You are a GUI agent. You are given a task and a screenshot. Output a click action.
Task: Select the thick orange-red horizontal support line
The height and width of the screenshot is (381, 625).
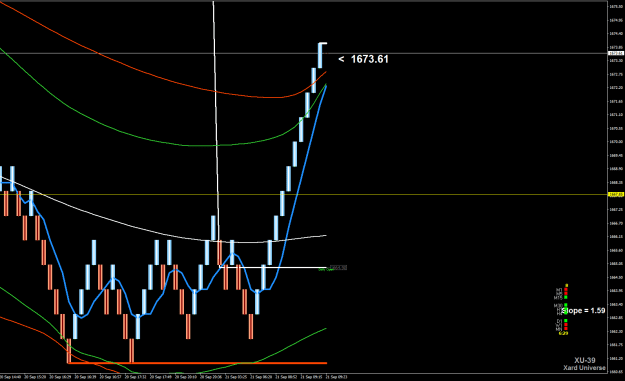197,363
